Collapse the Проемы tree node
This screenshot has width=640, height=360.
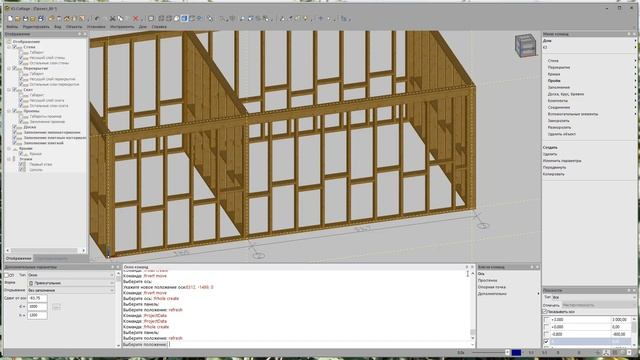[x=9, y=111]
